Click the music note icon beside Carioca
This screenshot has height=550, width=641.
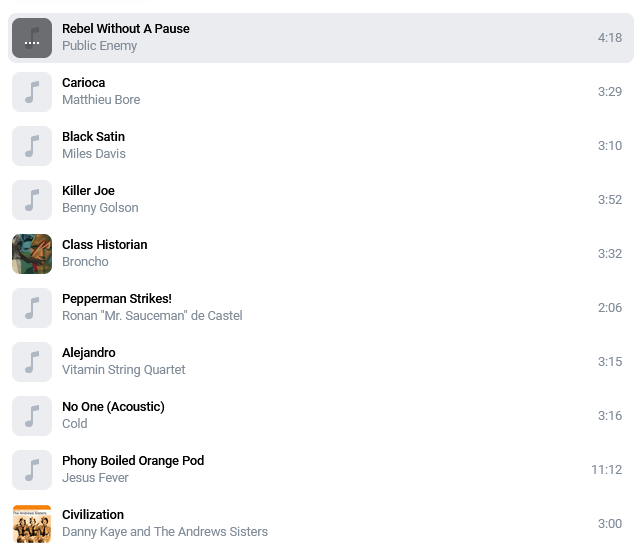pos(32,92)
